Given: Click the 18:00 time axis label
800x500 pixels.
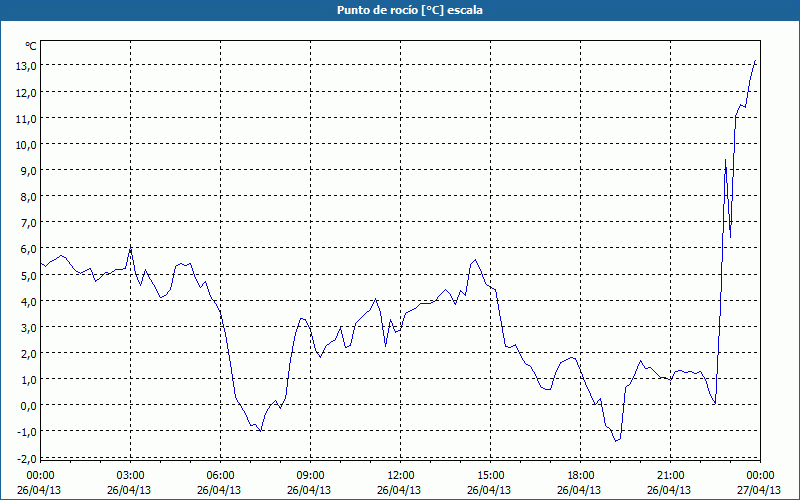Looking at the screenshot, I should [x=581, y=476].
